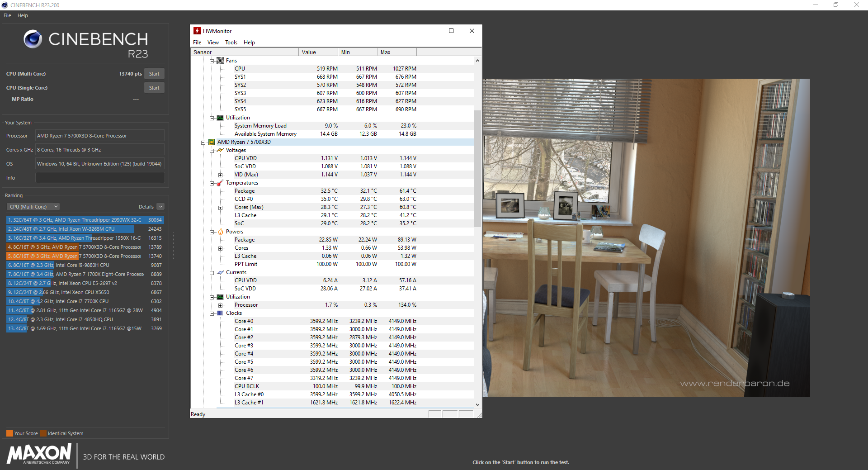Click the HWMonitor vertical scrollbar down arrow
The image size is (868, 470).
(x=477, y=405)
